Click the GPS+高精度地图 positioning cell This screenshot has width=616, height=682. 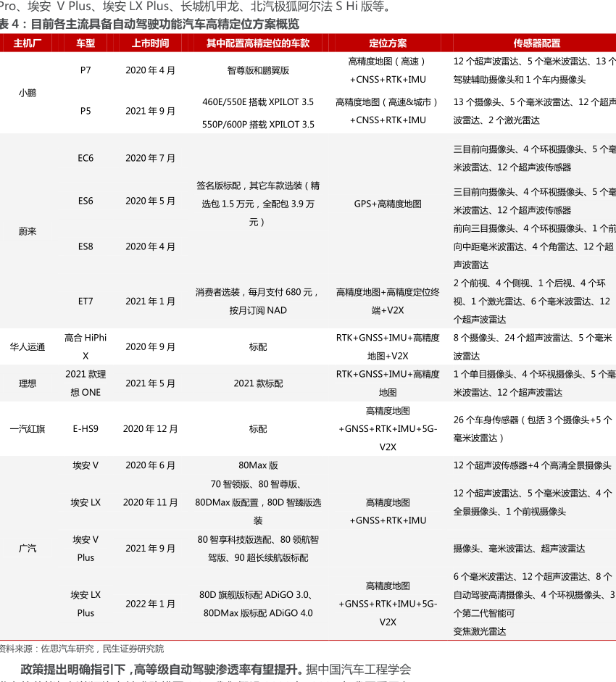tap(388, 204)
